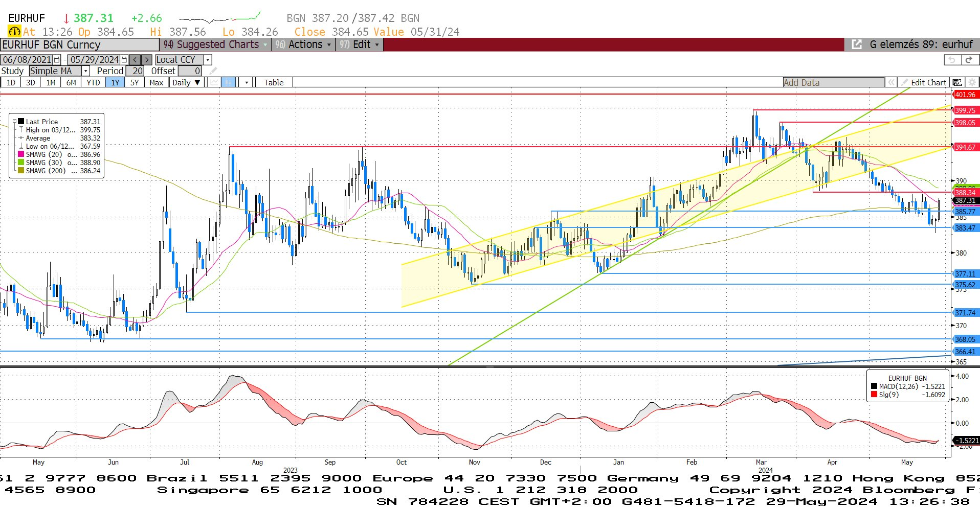Screen dimensions: 980x530
Task: Expand the Simple MA study dropdown
Action: coord(86,71)
